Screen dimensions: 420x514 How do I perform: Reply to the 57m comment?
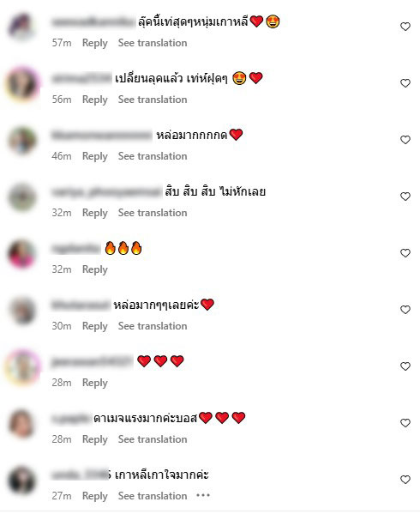pos(94,43)
